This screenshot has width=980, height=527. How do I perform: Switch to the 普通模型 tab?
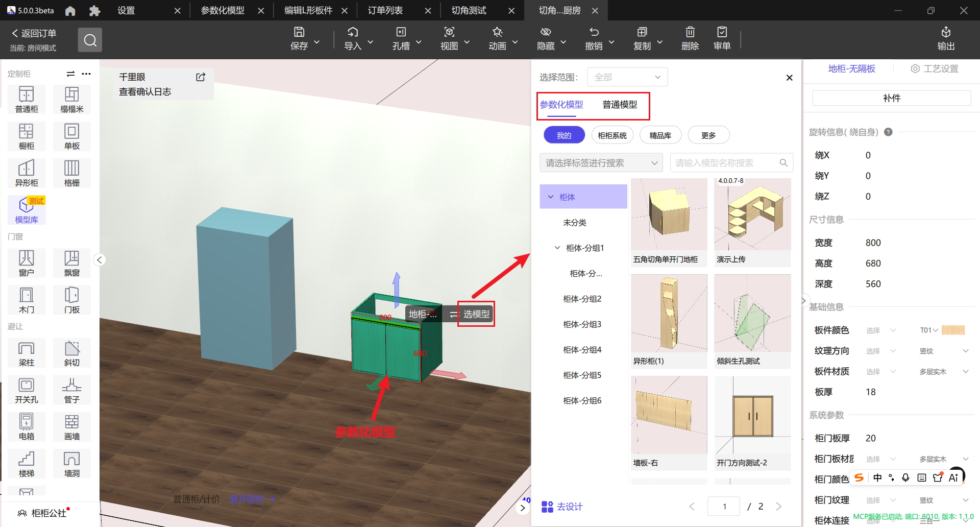[620, 105]
